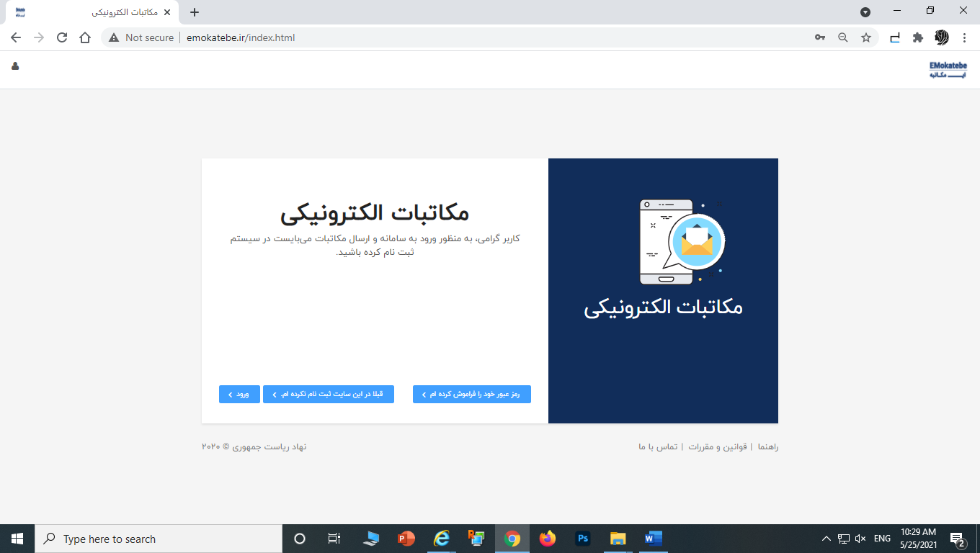Open the Chrome extensions puzzle icon
The image size is (980, 553).
point(917,37)
